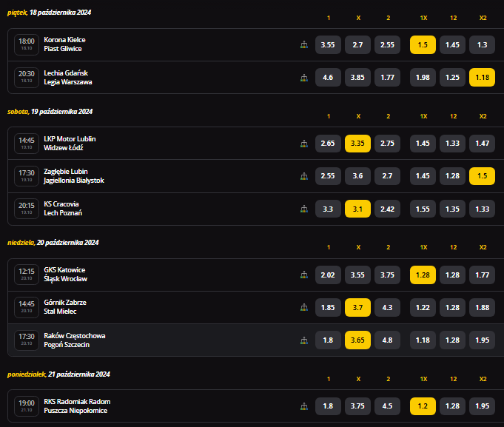Open stats icon for RKS Radomiak Radom match
The image size is (504, 427).
(303, 406)
